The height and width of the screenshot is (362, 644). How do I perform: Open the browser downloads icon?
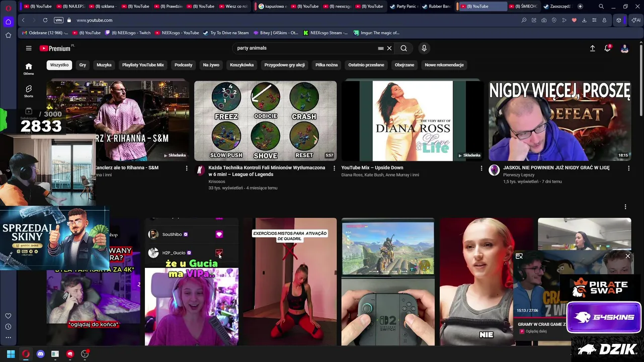(584, 20)
